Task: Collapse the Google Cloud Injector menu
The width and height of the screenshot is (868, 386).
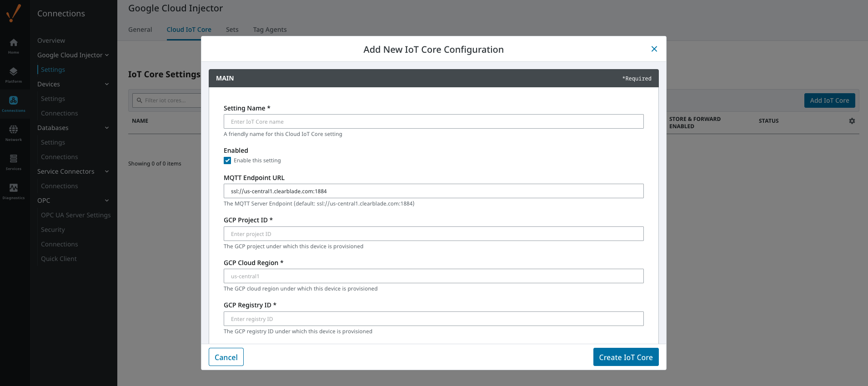Action: tap(107, 55)
